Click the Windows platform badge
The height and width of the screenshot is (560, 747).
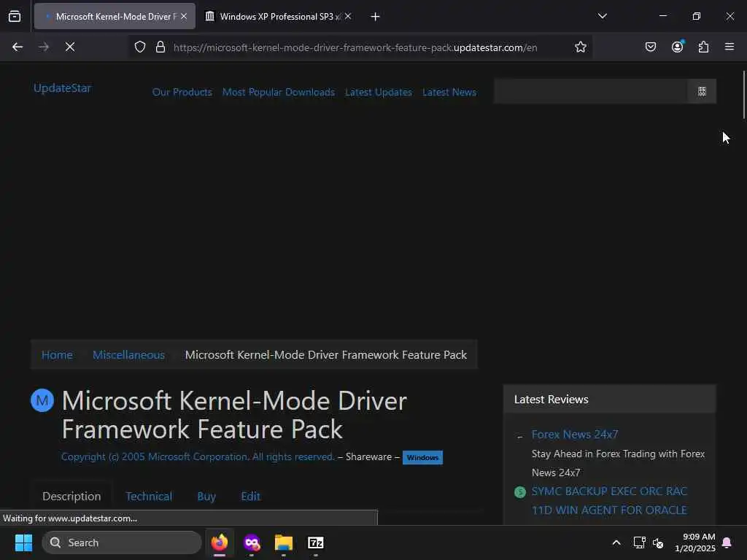[422, 458]
